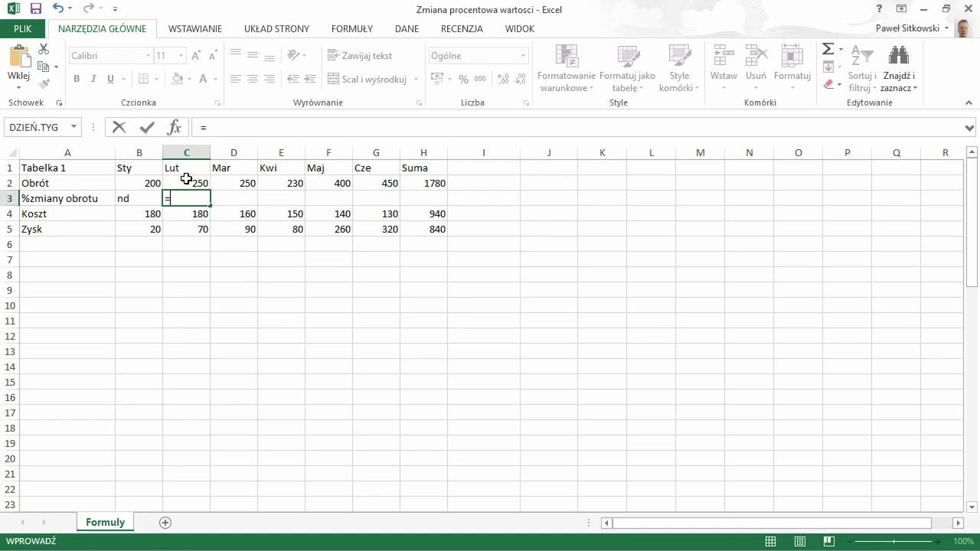980x551 pixels.
Task: Open the Znajdź i zaznacz dropdown
Action: (x=899, y=67)
